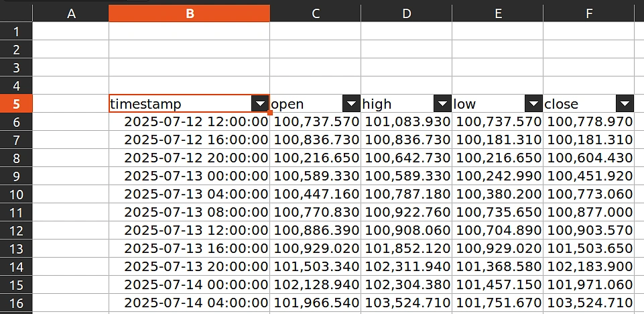The image size is (644, 314).
Task: Click the low column filter arrow
Action: tap(533, 103)
